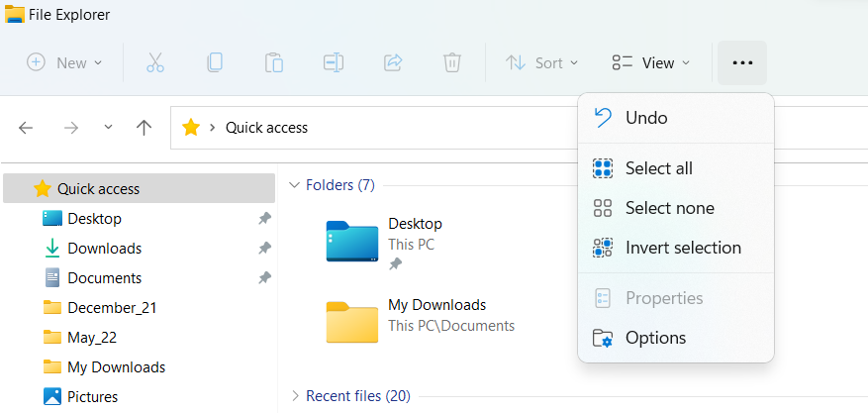Open the Sort dropdown

coord(541,62)
